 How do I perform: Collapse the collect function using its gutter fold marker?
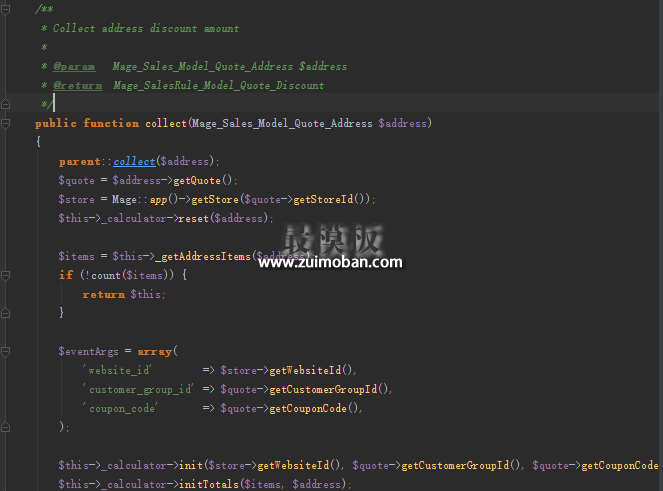point(6,123)
